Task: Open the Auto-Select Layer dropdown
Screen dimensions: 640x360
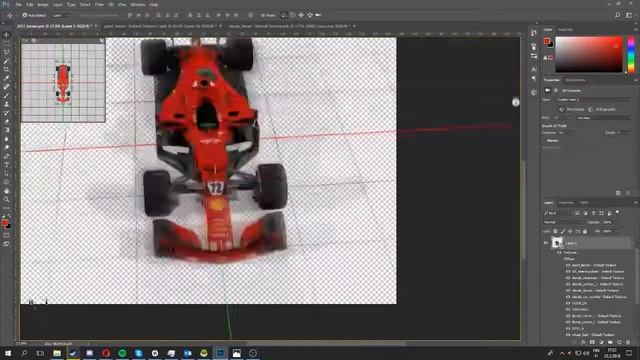Action: click(60, 15)
